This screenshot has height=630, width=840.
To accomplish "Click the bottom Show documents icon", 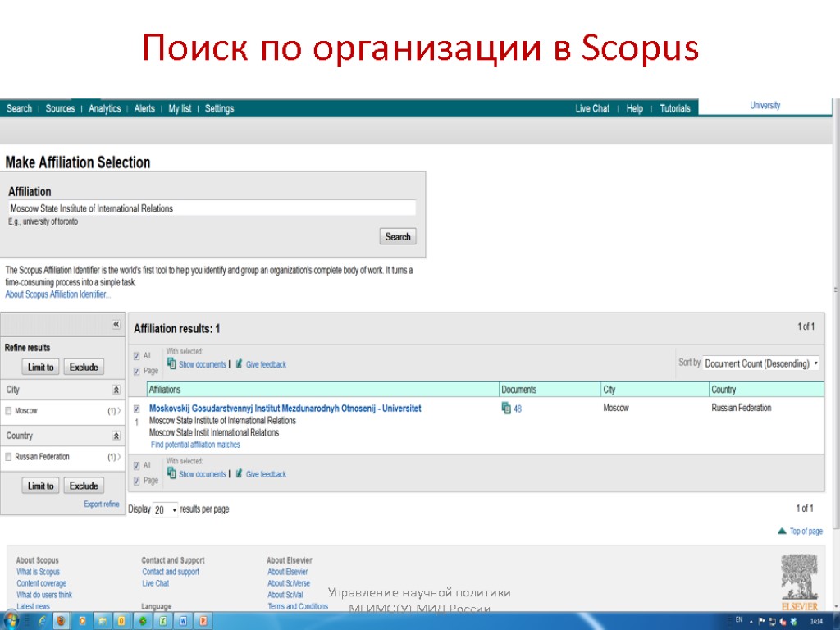I will click(171, 473).
